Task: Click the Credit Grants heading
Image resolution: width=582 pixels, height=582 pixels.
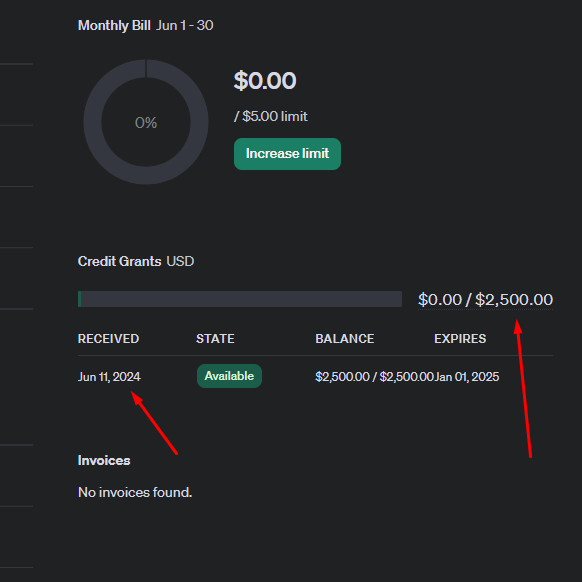Action: [120, 261]
